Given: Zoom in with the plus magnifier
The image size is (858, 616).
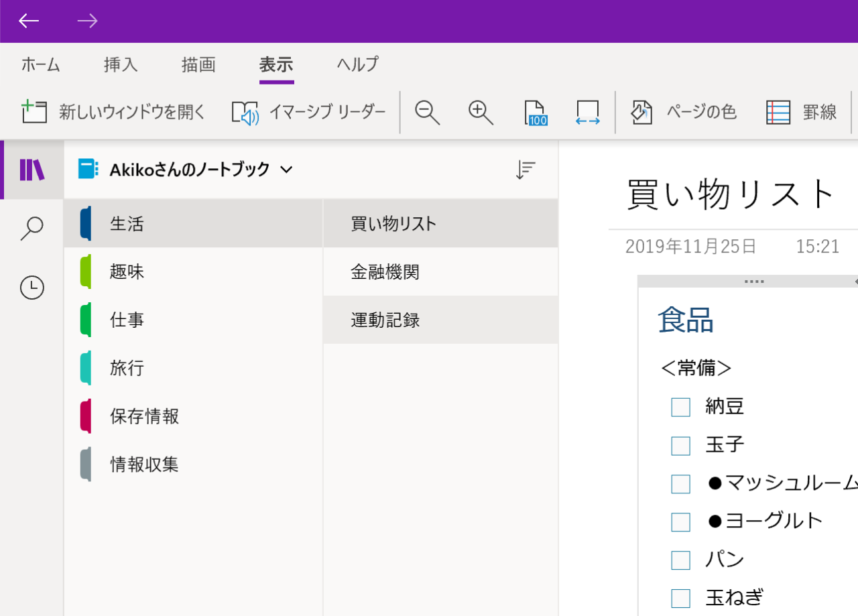Looking at the screenshot, I should [481, 112].
